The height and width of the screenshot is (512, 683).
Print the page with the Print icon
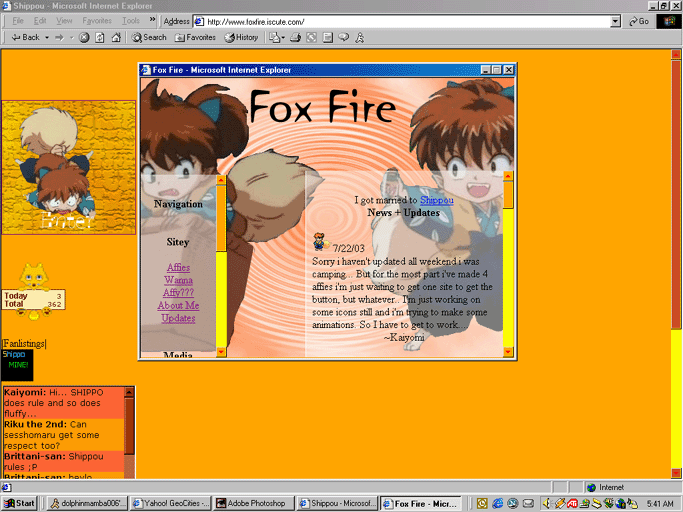pos(296,37)
